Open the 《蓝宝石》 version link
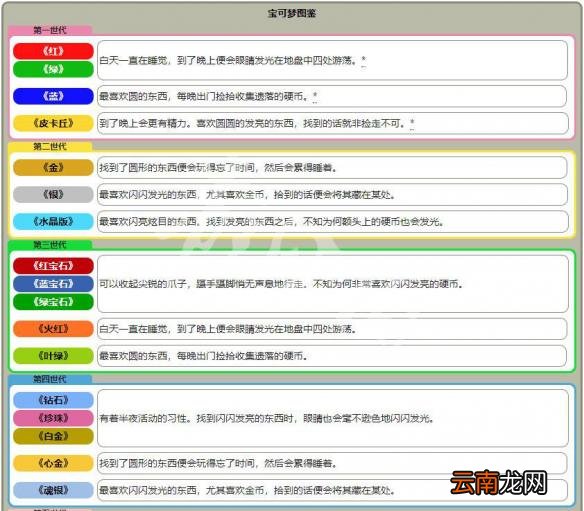Image resolution: width=584 pixels, height=511 pixels. [x=53, y=284]
